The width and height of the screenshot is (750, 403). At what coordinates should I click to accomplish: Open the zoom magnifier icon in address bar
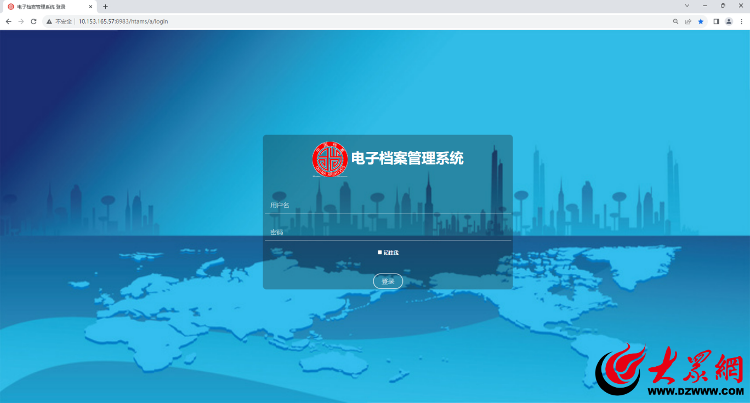tap(675, 22)
